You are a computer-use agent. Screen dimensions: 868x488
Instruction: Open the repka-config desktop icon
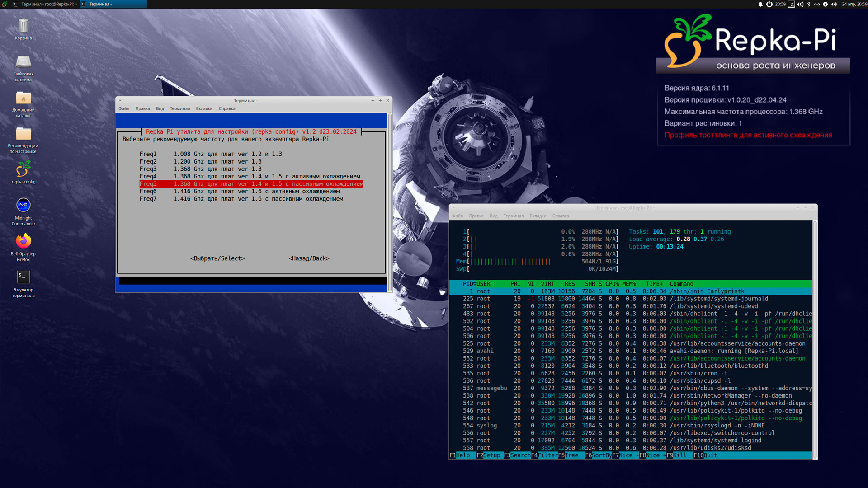click(x=24, y=169)
